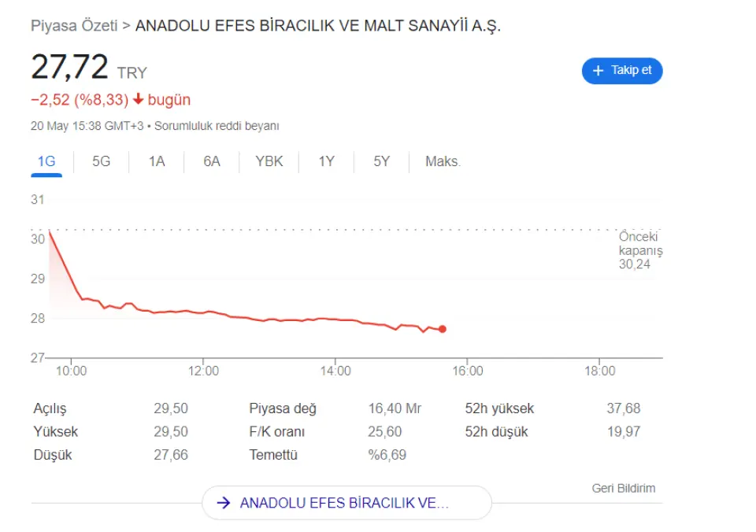The width and height of the screenshot is (756, 532).
Task: Open the 6A chart range
Action: click(x=212, y=161)
